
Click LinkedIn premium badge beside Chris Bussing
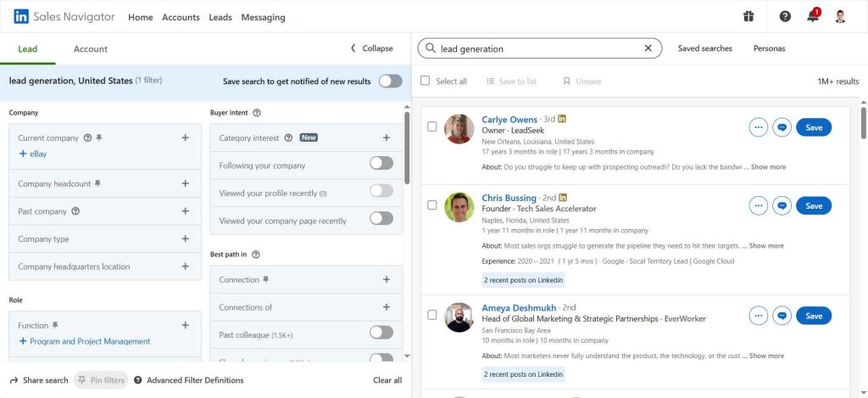[563, 198]
